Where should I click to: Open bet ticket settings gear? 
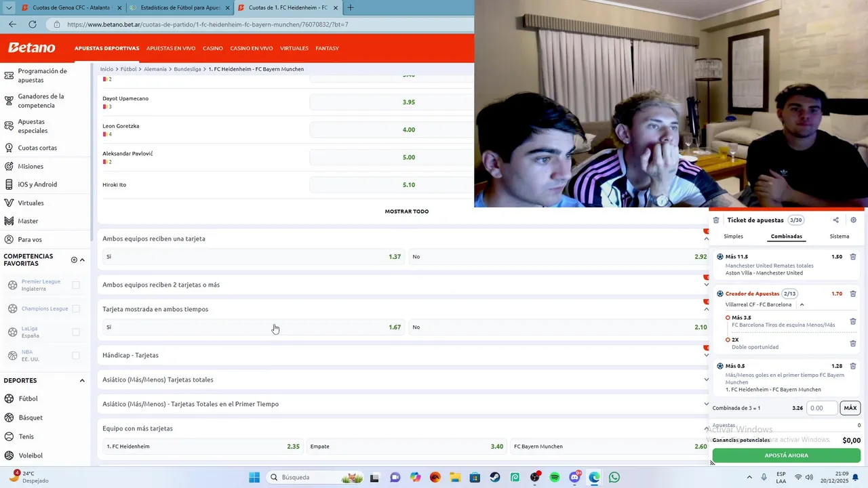pos(853,220)
